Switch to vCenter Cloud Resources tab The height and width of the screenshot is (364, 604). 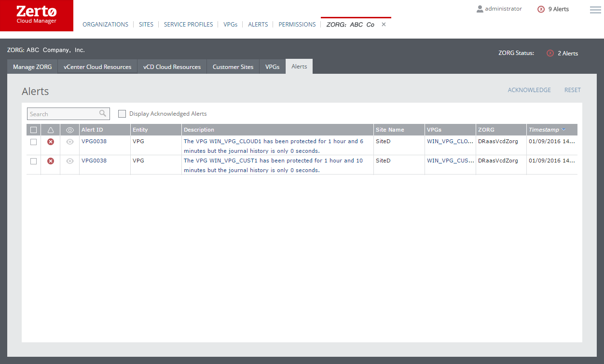[97, 67]
